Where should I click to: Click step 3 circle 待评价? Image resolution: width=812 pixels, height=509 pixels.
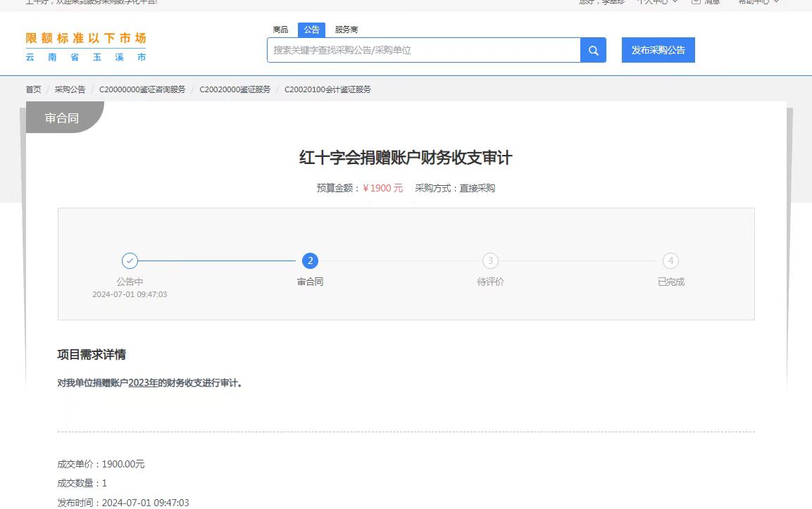[x=490, y=261]
